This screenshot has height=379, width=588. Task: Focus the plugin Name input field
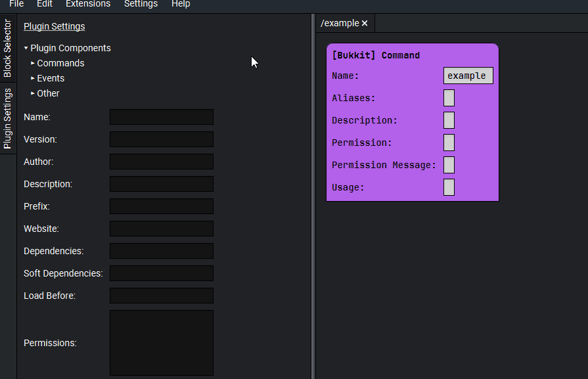tap(162, 117)
